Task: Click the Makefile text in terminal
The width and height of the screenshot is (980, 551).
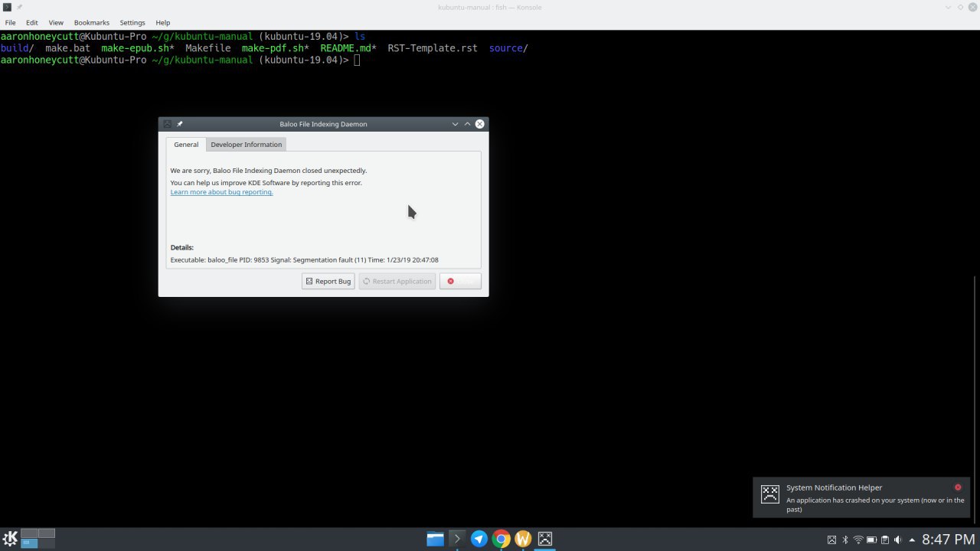Action: pyautogui.click(x=208, y=48)
